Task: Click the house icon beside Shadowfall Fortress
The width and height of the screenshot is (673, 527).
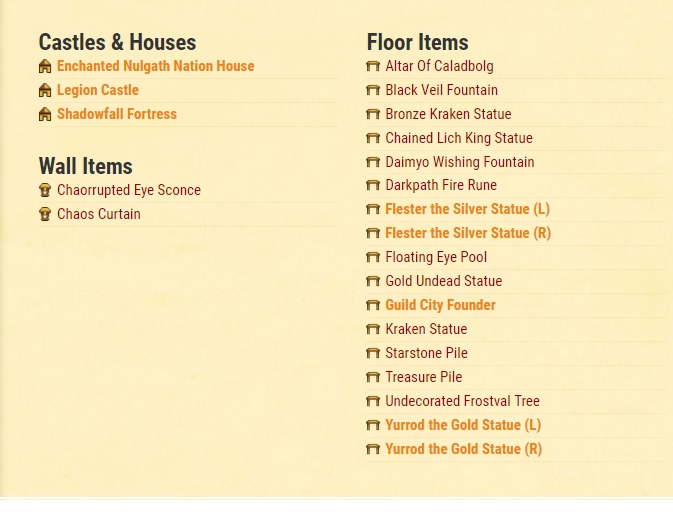Action: click(45, 115)
